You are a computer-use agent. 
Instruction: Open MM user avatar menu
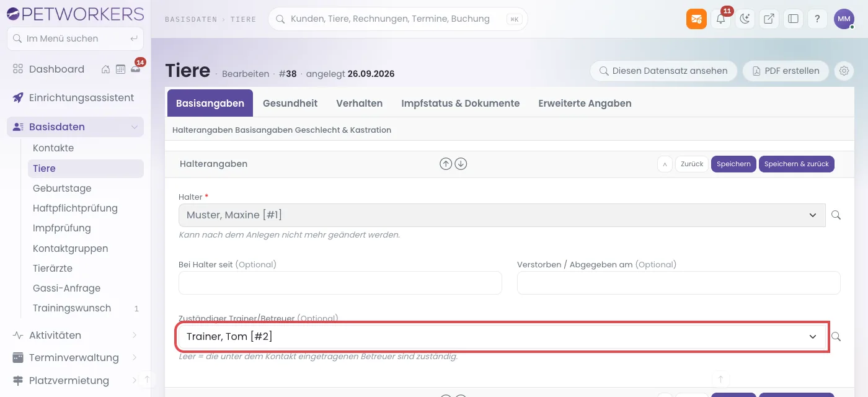(844, 19)
